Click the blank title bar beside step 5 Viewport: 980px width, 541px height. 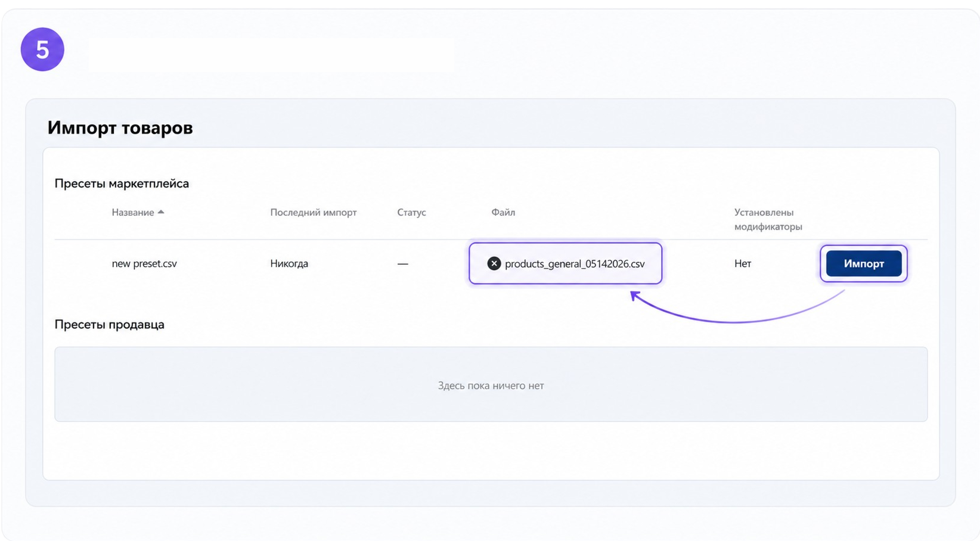271,54
